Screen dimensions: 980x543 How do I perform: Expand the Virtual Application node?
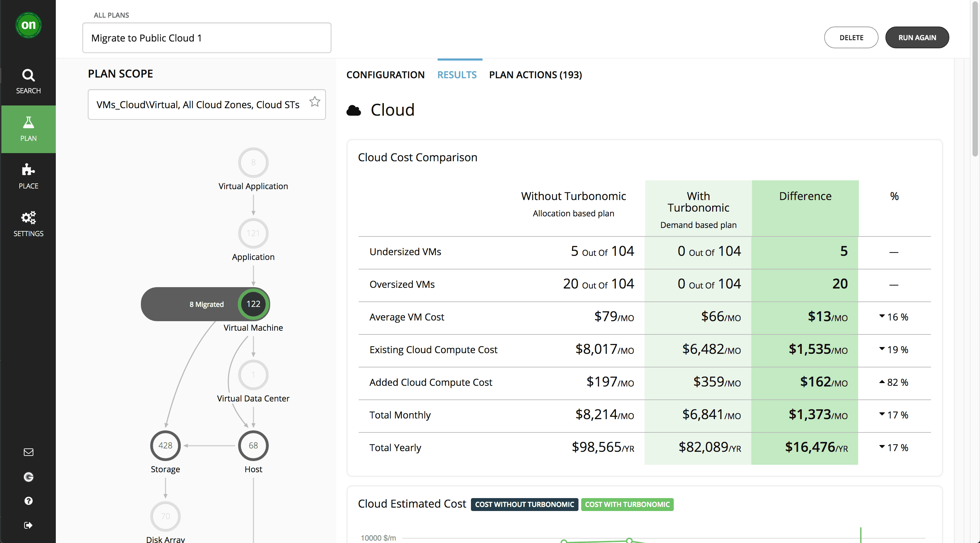pyautogui.click(x=253, y=162)
